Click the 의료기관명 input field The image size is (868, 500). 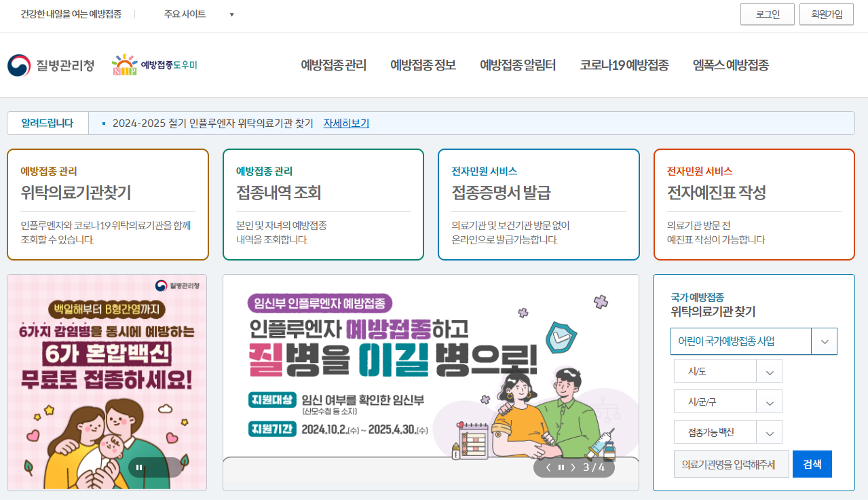732,464
